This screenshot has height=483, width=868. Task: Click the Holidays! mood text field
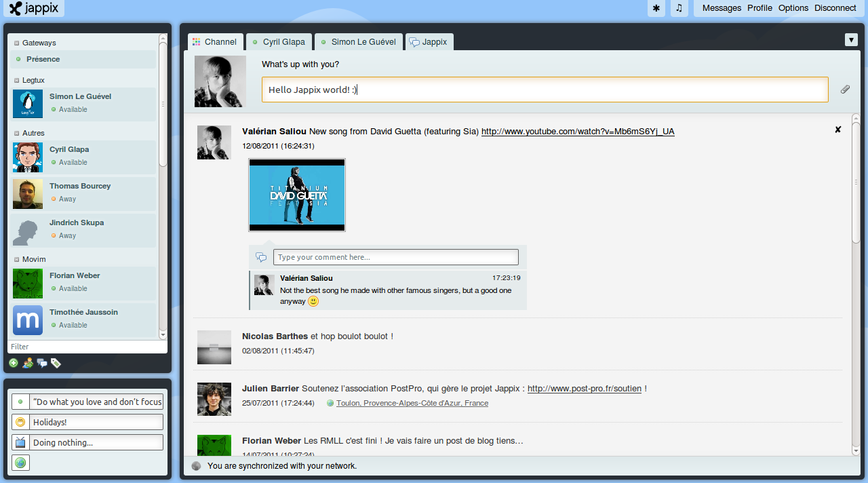click(x=97, y=422)
